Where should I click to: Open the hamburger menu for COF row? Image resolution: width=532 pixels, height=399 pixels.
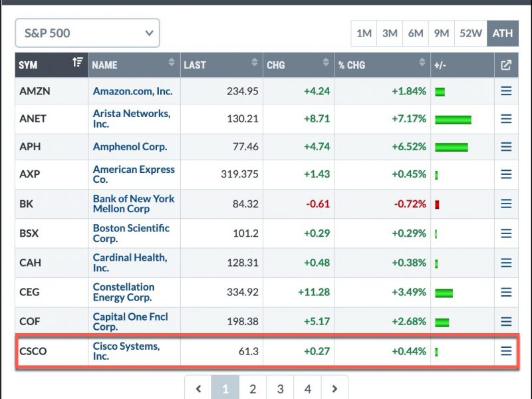[x=506, y=321]
